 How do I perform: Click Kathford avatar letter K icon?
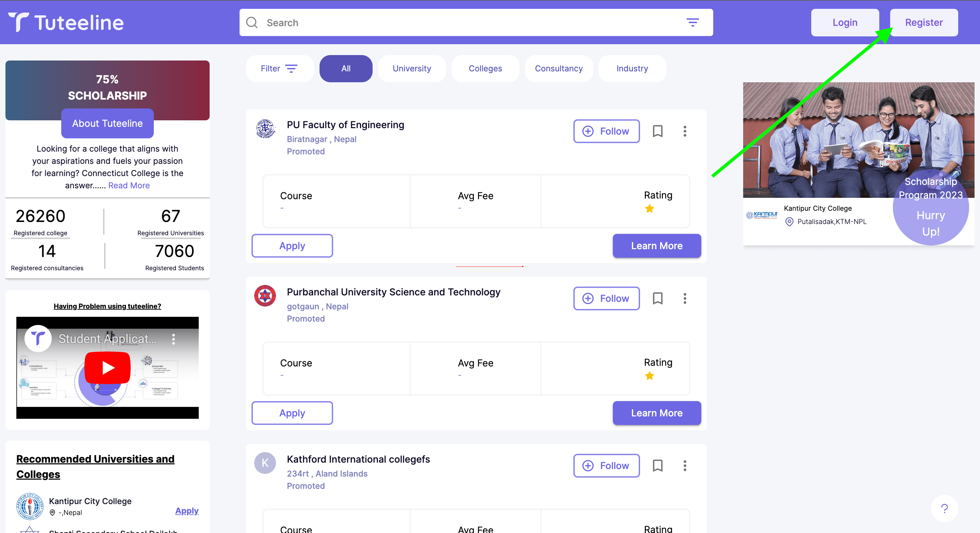point(265,463)
